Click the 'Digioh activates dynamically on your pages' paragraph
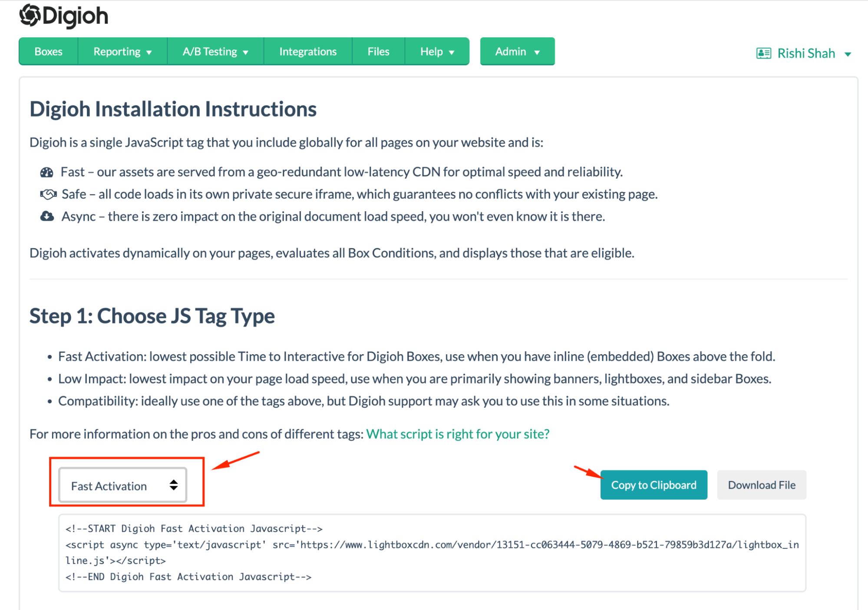Screen dimensions: 868x610 coord(332,253)
